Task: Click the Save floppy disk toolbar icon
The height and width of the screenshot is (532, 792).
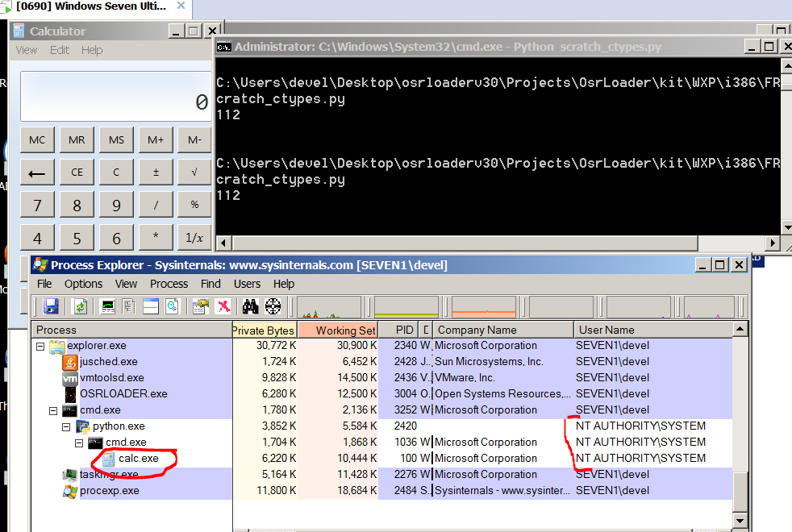Action: [x=51, y=306]
